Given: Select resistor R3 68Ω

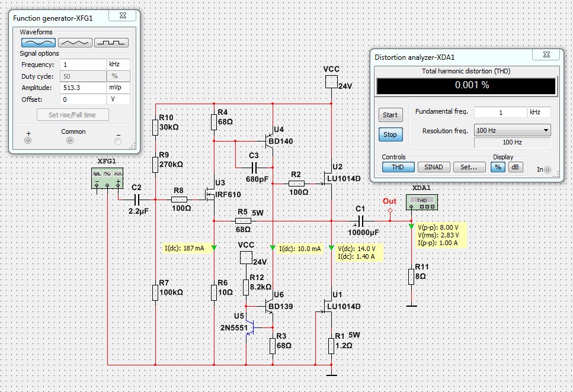Looking at the screenshot, I should (273, 346).
